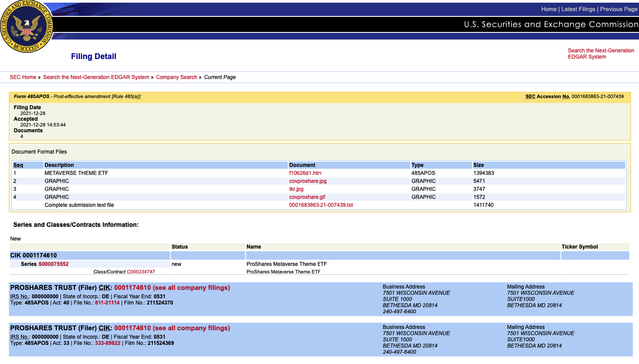Select the size value 1394383

point(484,173)
